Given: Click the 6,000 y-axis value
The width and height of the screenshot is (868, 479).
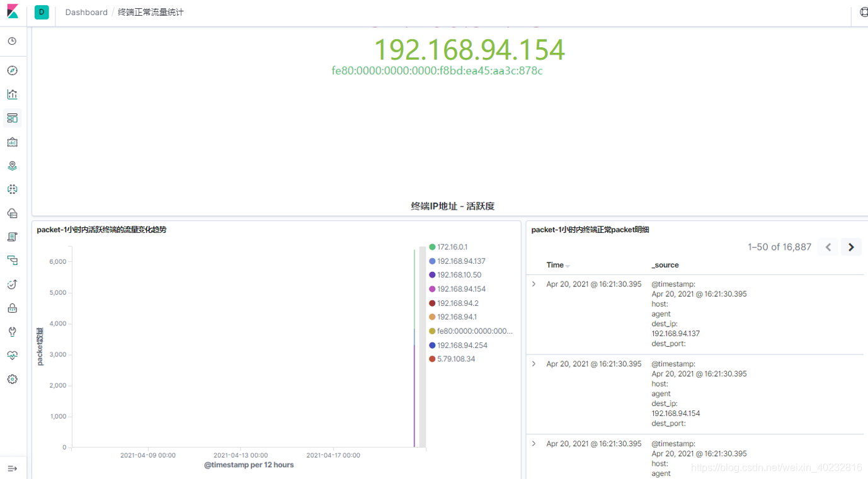Looking at the screenshot, I should point(57,262).
